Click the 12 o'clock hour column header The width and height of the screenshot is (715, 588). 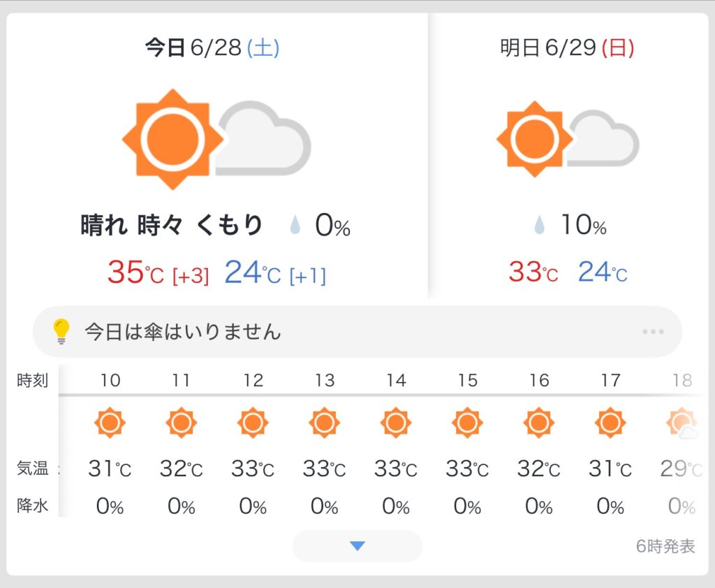pyautogui.click(x=253, y=381)
